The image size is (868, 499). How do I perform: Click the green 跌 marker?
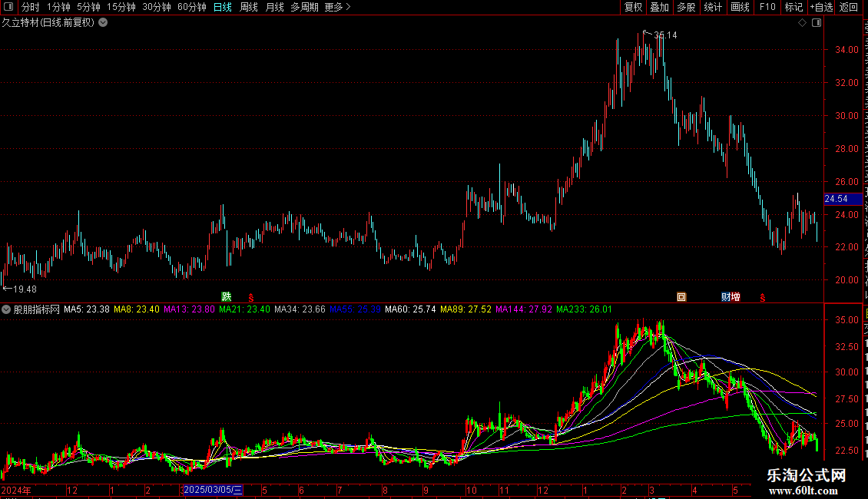pos(227,297)
